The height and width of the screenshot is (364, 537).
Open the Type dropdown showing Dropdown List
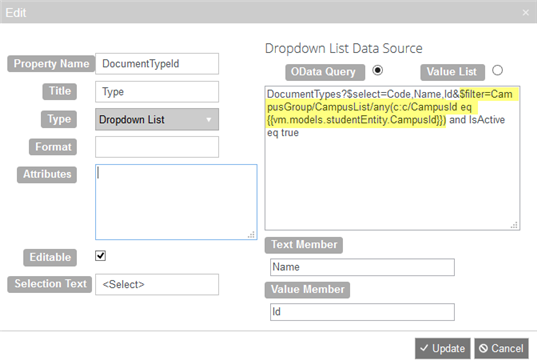pos(157,120)
